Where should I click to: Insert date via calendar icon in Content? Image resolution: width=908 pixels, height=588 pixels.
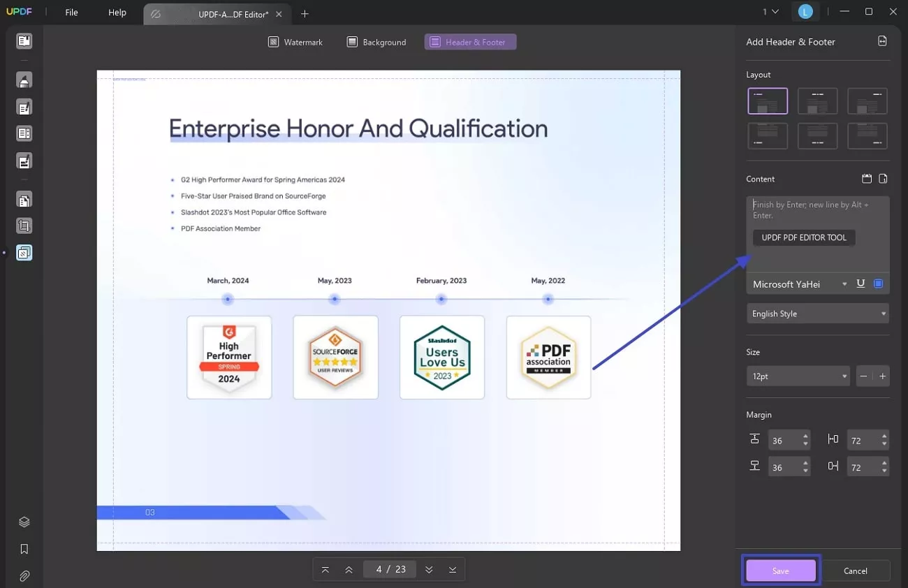click(867, 179)
